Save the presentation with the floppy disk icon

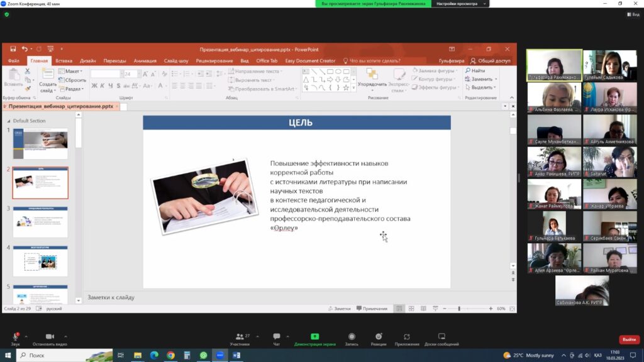tap(13, 49)
